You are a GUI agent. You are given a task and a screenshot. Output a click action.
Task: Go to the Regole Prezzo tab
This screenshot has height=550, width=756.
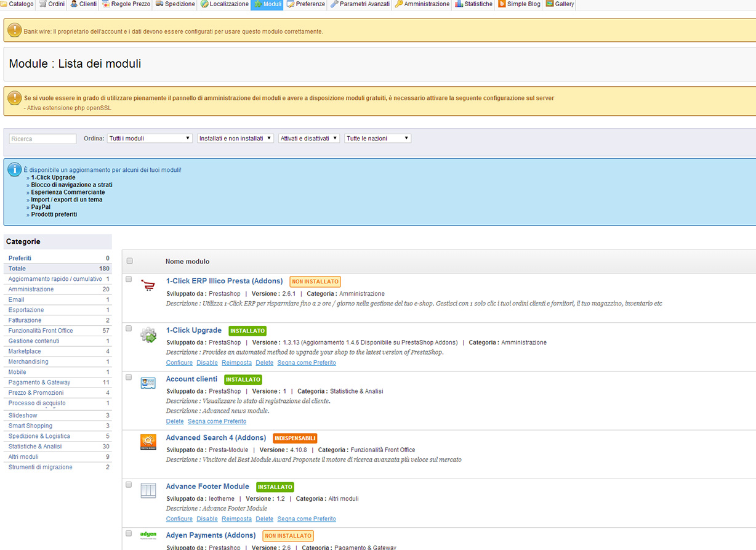coord(126,4)
